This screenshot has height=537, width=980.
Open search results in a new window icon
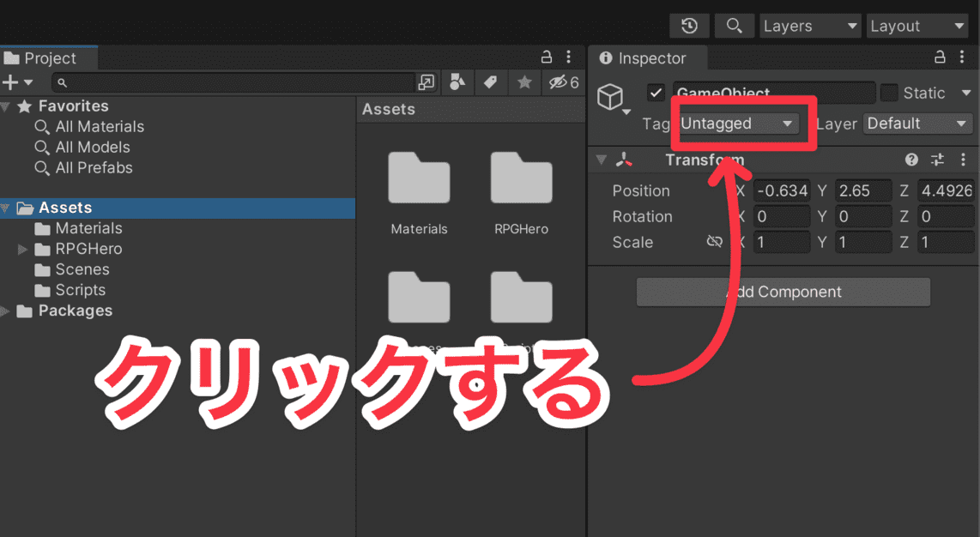tap(426, 81)
